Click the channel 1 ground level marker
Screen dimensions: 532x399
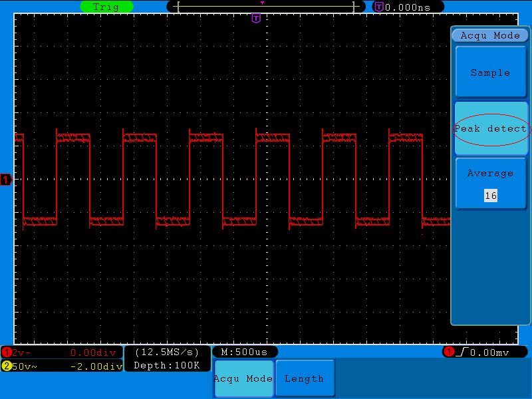click(x=6, y=180)
